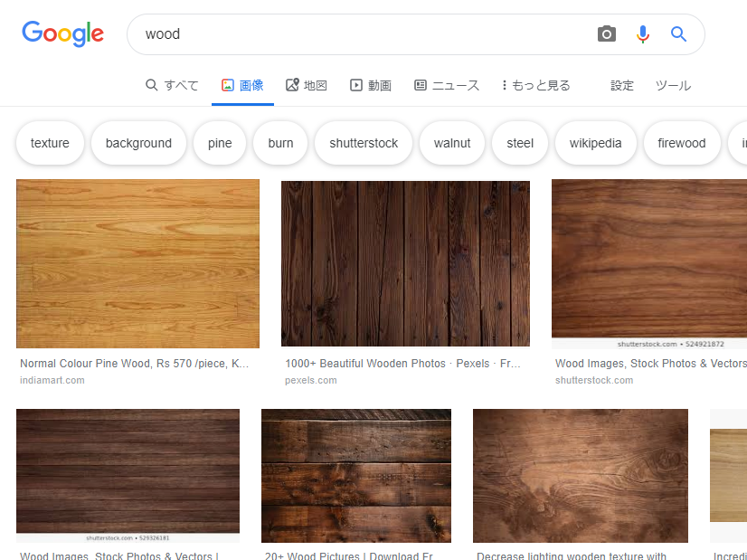This screenshot has height=560, width=747.
Task: Select the ニュース tab
Action: [x=439, y=84]
